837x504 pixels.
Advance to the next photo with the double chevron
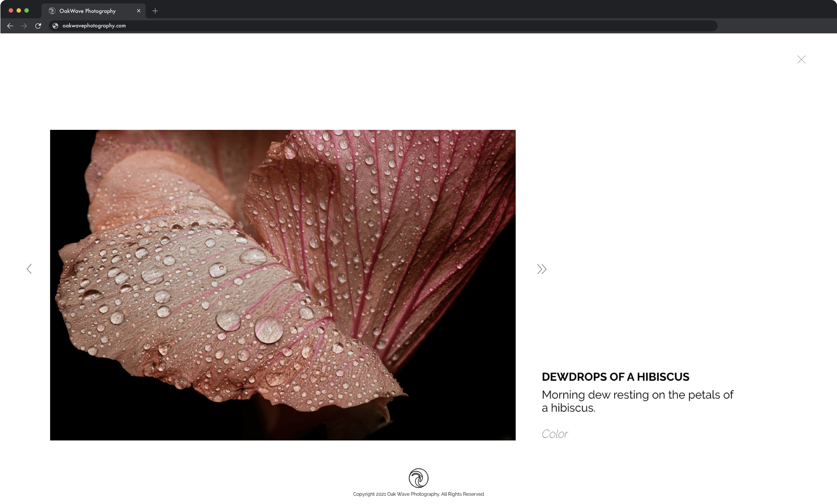click(542, 269)
